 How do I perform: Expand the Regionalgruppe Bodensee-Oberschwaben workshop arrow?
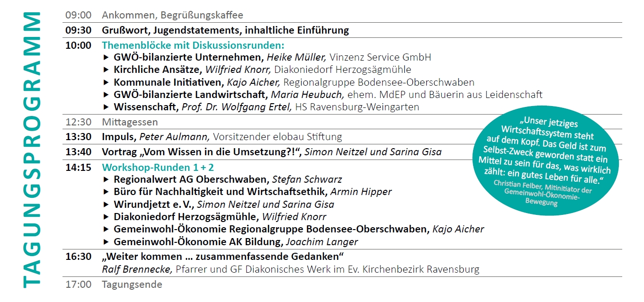(106, 230)
